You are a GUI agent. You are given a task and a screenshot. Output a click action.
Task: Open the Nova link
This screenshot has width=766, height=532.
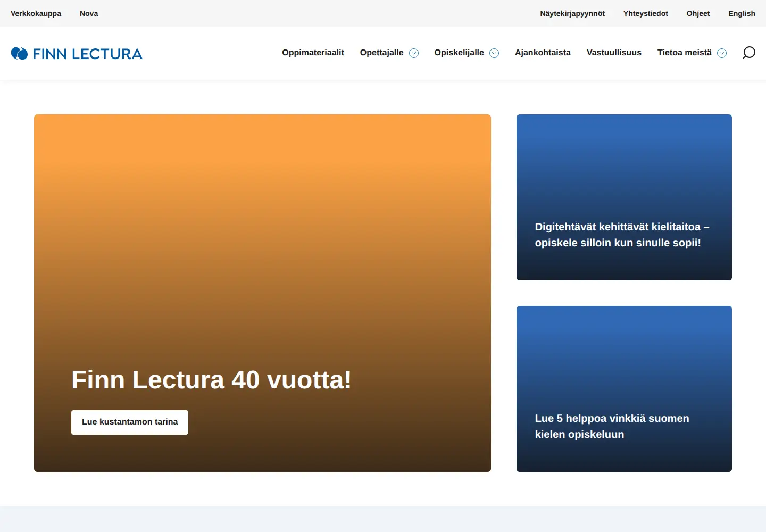[89, 13]
